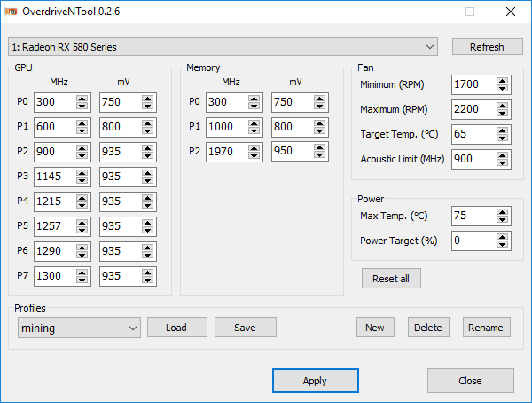This screenshot has height=403, width=532.
Task: Refresh the GPU values
Action: click(x=487, y=47)
